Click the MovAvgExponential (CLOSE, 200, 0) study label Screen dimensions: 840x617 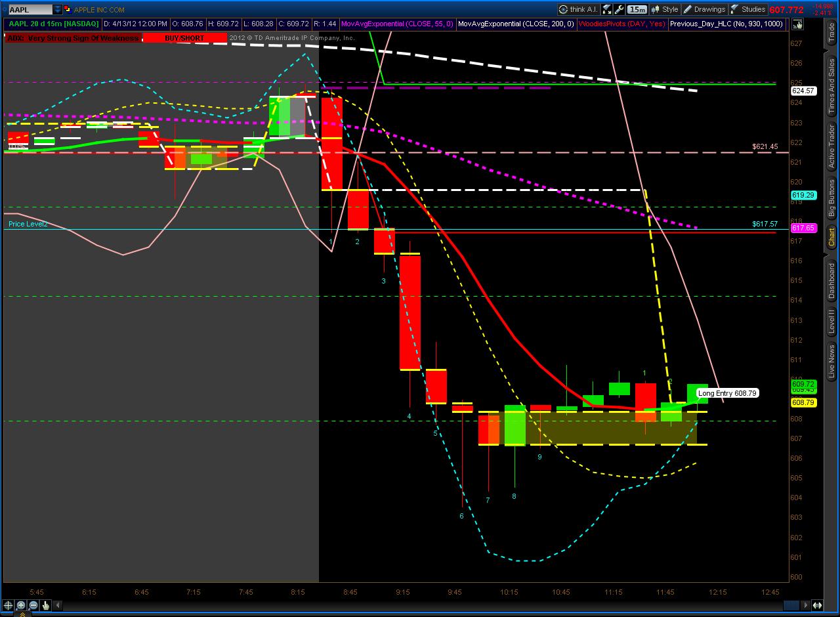click(516, 24)
